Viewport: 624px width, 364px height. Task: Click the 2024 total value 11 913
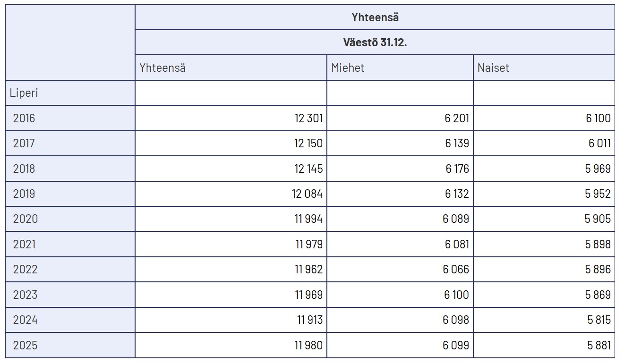pyautogui.click(x=309, y=320)
